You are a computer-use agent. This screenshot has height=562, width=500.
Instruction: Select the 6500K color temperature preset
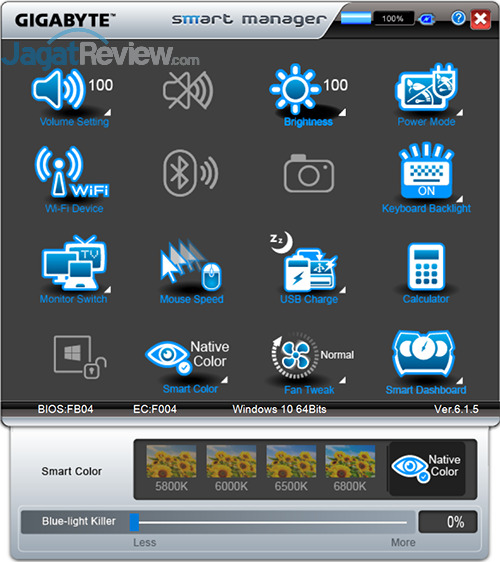coord(291,468)
